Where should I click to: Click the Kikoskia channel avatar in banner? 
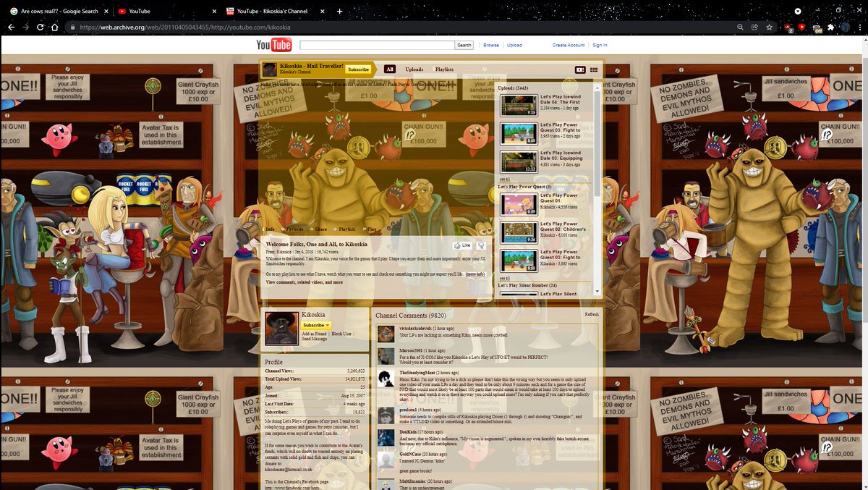(x=269, y=69)
